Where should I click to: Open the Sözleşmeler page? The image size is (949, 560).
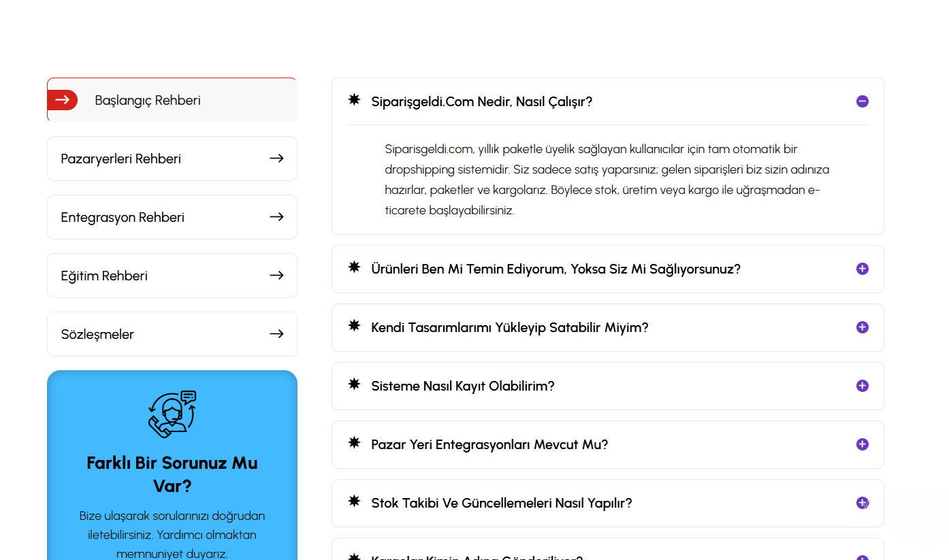click(97, 334)
